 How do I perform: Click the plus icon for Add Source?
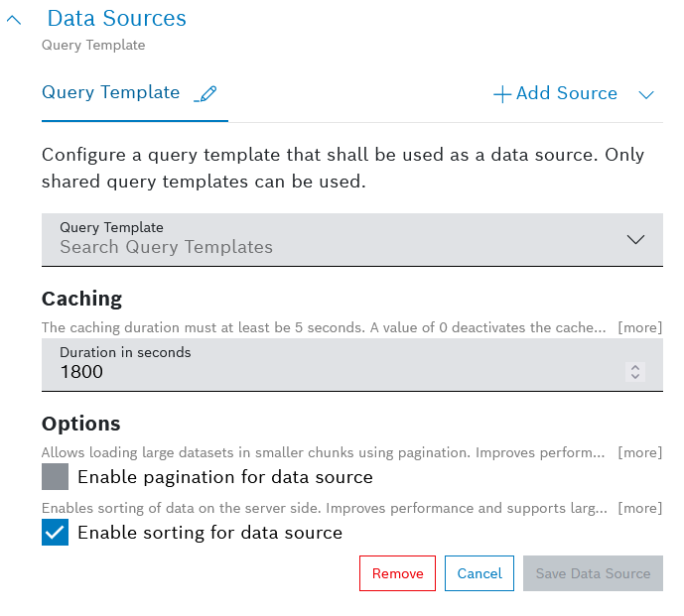point(502,94)
